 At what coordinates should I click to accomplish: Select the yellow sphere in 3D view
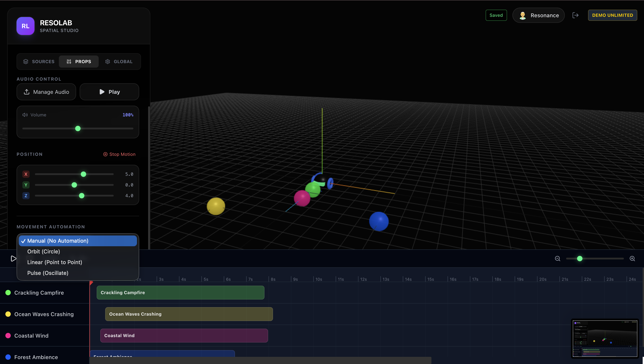(216, 206)
